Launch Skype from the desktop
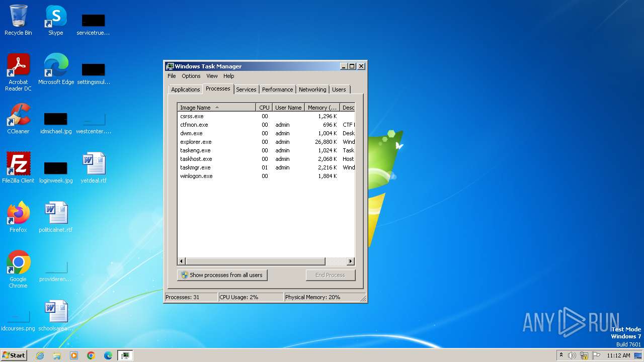The height and width of the screenshot is (362, 644). [56, 20]
